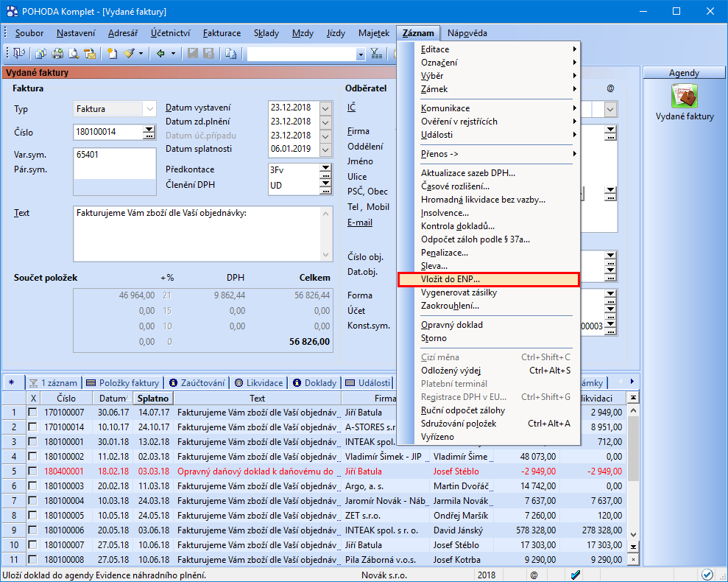Viewport: 728px width, 582px height.
Task: Click the down arrow of the Text field scrollbar
Action: 325,255
